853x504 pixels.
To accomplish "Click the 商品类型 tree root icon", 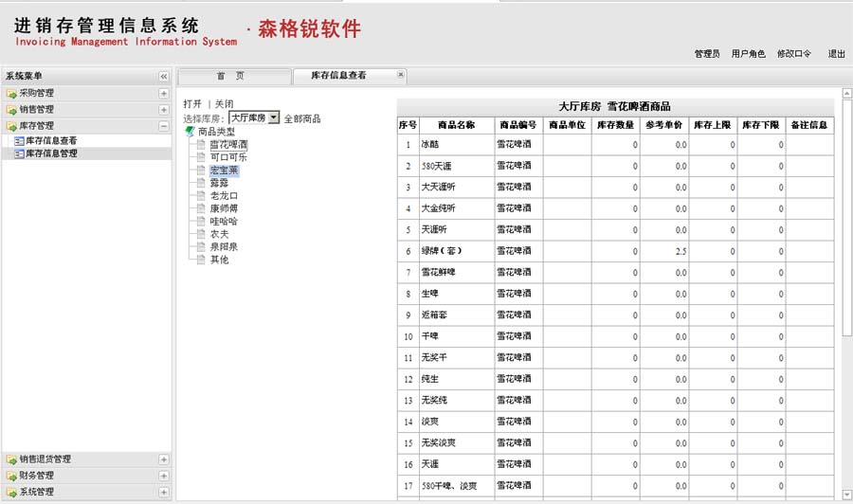I will (190, 133).
